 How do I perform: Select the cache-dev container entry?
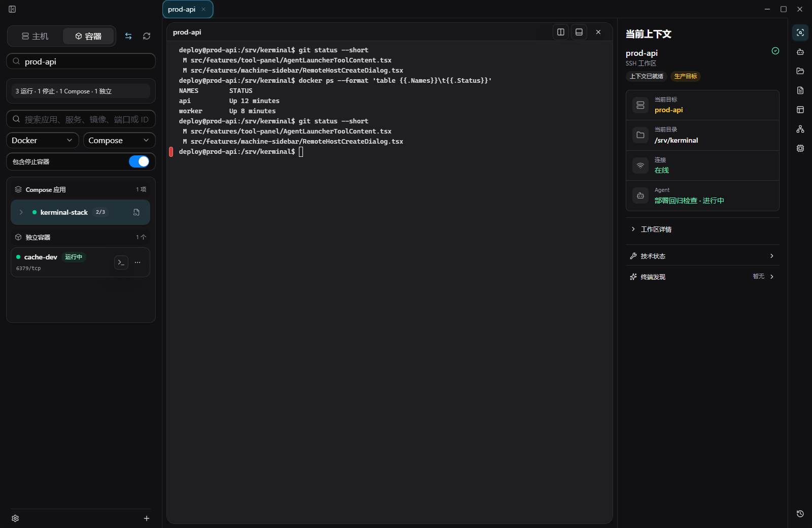pyautogui.click(x=80, y=262)
